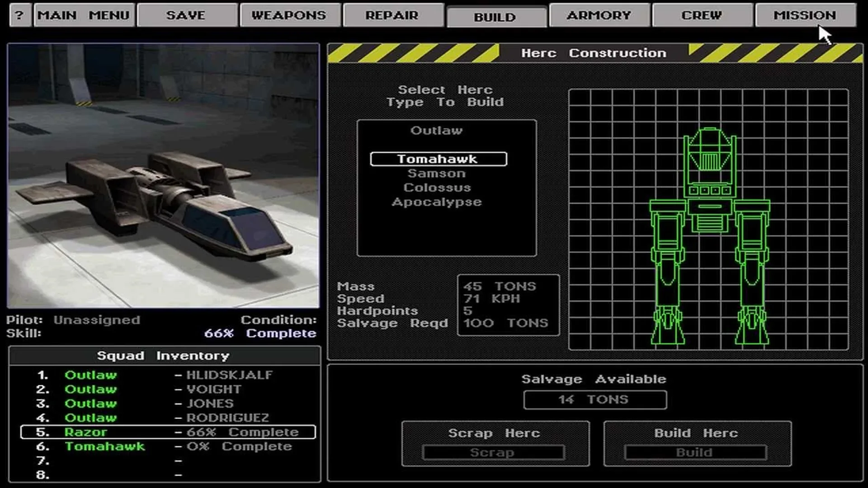Open the Crew screen

click(702, 15)
